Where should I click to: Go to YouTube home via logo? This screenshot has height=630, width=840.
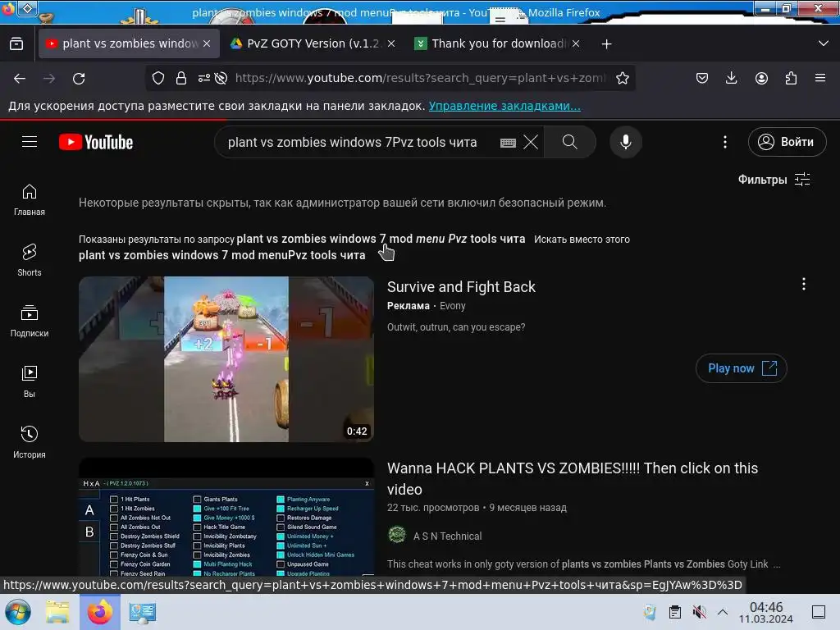pos(96,142)
